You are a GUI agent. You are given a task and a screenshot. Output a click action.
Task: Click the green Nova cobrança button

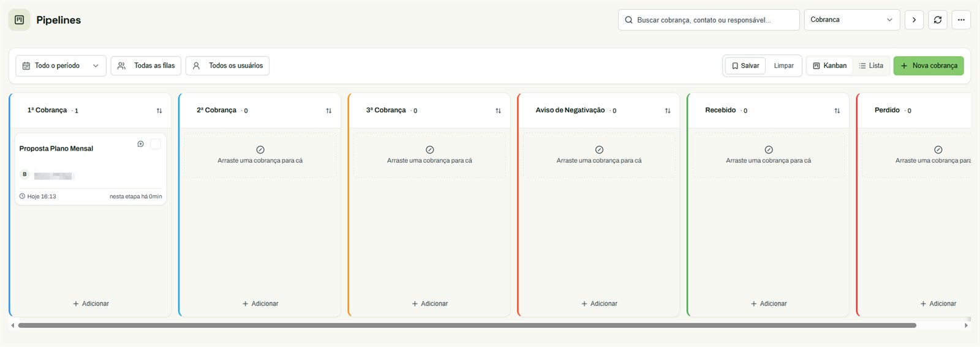pyautogui.click(x=929, y=65)
